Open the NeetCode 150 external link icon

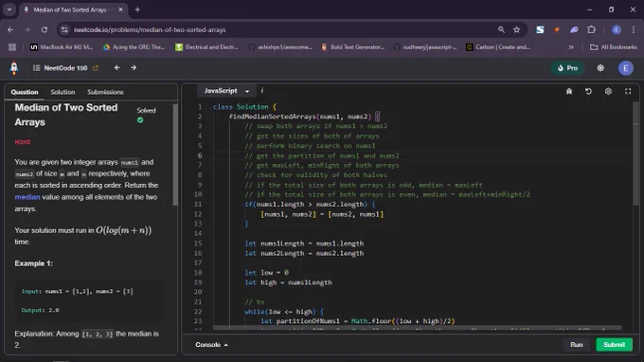(x=96, y=68)
